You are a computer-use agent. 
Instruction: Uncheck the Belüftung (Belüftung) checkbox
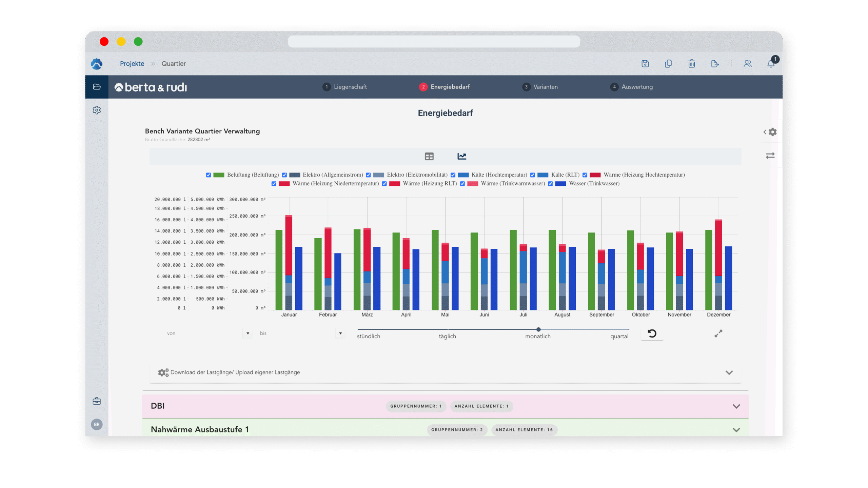[209, 175]
